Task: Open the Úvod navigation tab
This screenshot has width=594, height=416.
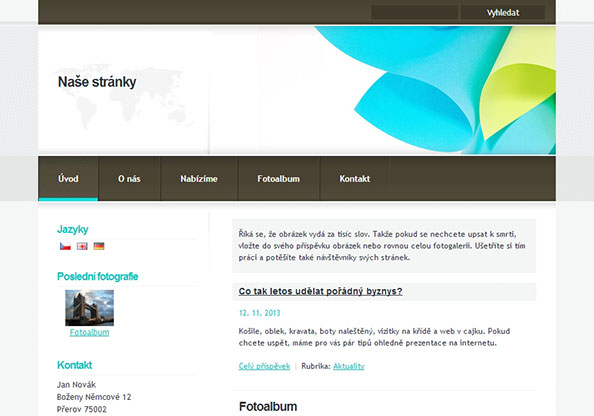Action: pyautogui.click(x=68, y=178)
